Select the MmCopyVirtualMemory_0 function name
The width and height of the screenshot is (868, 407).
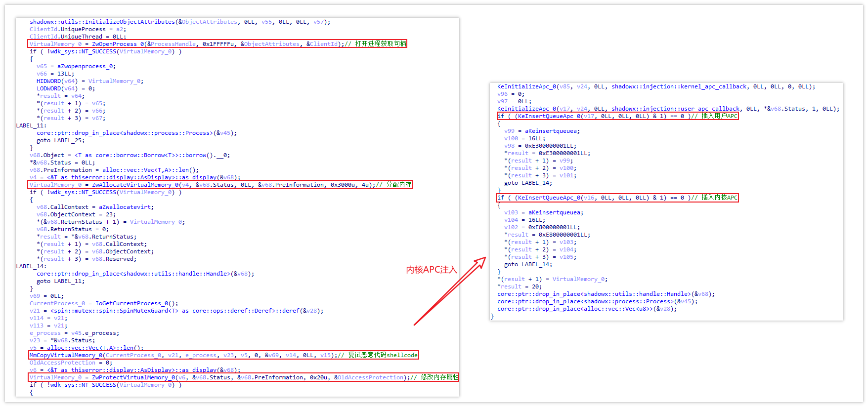[66, 355]
